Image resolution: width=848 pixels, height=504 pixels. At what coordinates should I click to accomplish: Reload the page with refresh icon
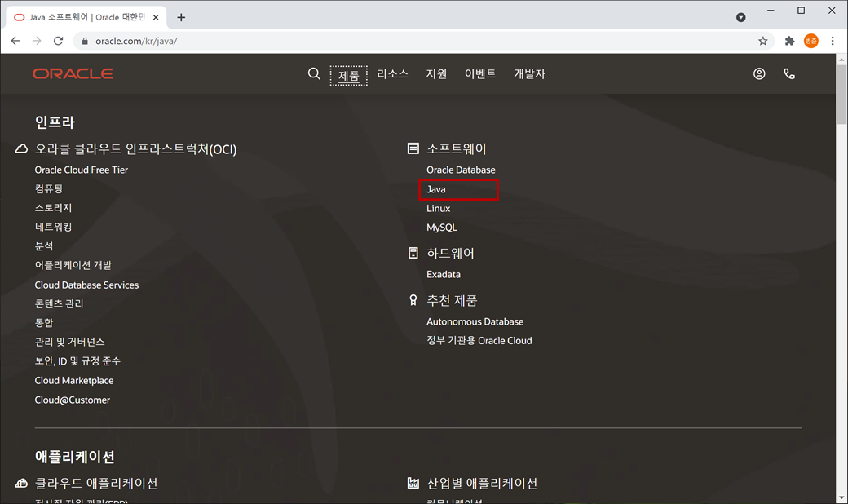(x=59, y=41)
